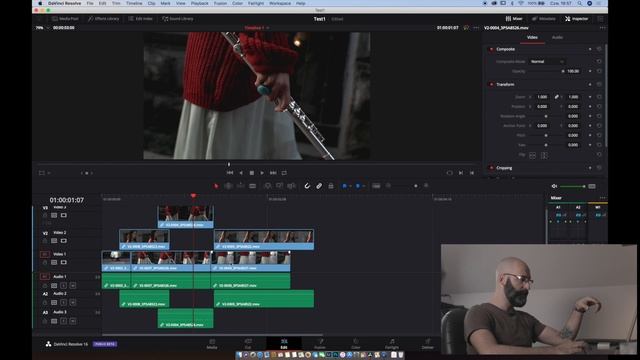Switch to the Deliver page
Viewport: 640px width, 360px height.
(x=427, y=344)
